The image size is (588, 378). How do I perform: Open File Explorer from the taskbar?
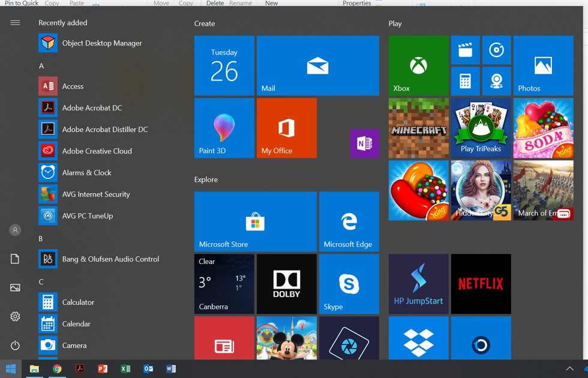point(34,369)
